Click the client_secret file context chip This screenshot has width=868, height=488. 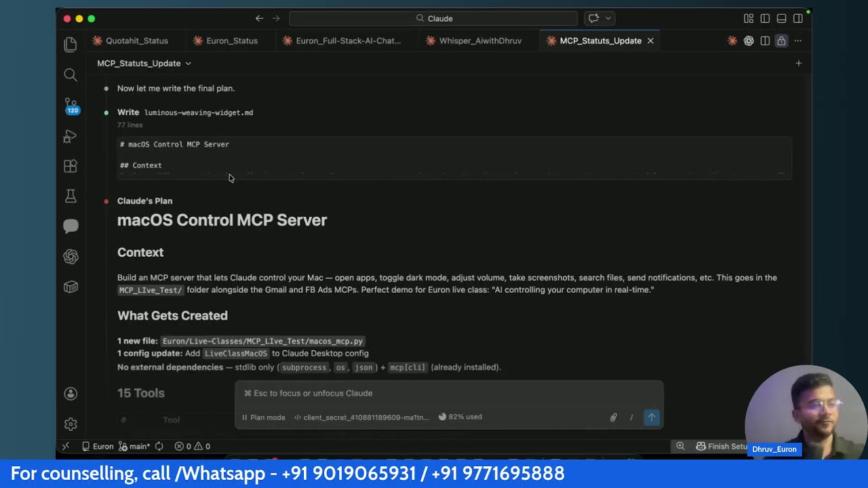coord(361,418)
